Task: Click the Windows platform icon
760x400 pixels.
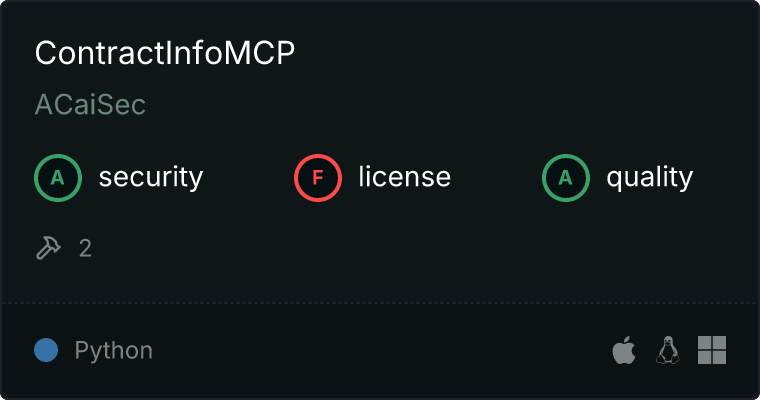Action: [712, 350]
